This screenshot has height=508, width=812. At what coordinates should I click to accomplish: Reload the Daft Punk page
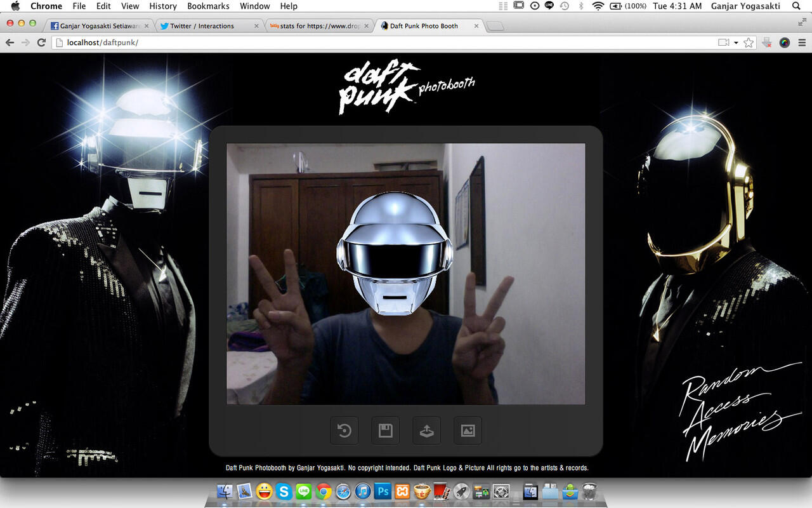tap(42, 43)
